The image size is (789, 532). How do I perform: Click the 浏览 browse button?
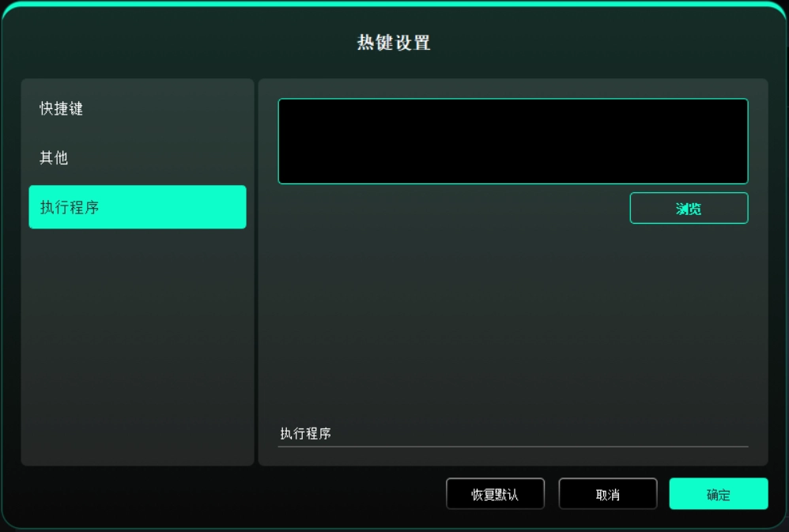tap(689, 208)
